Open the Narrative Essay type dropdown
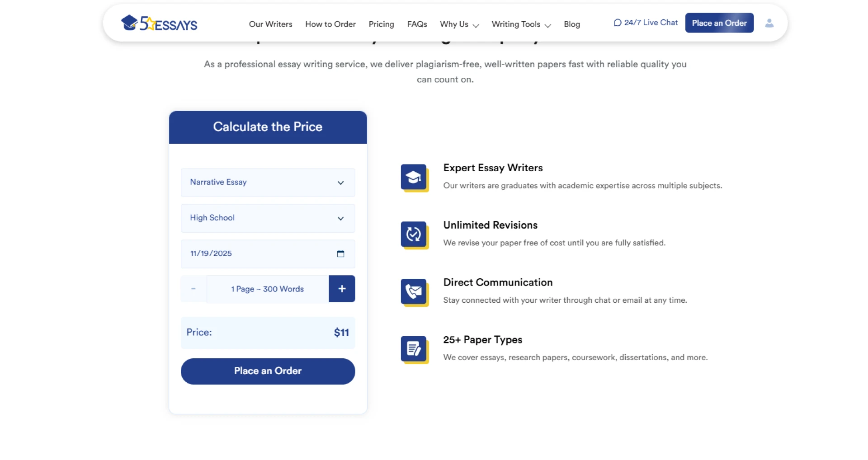Image resolution: width=868 pixels, height=460 pixels. coord(268,183)
